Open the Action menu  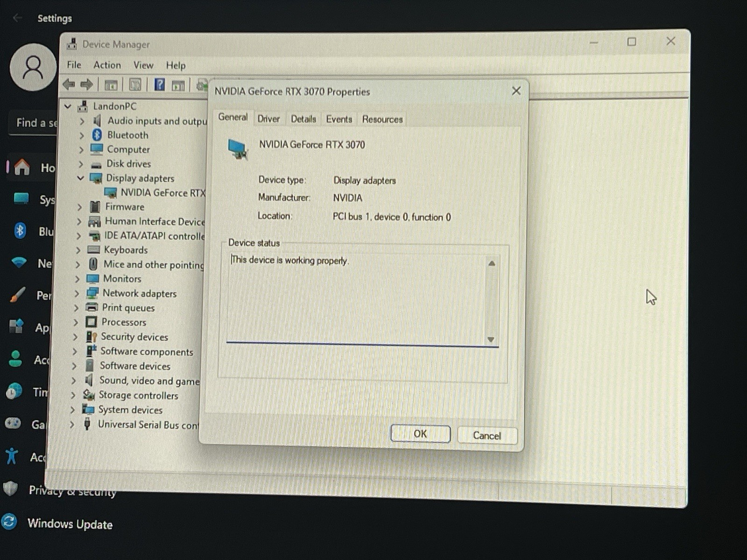tap(107, 65)
